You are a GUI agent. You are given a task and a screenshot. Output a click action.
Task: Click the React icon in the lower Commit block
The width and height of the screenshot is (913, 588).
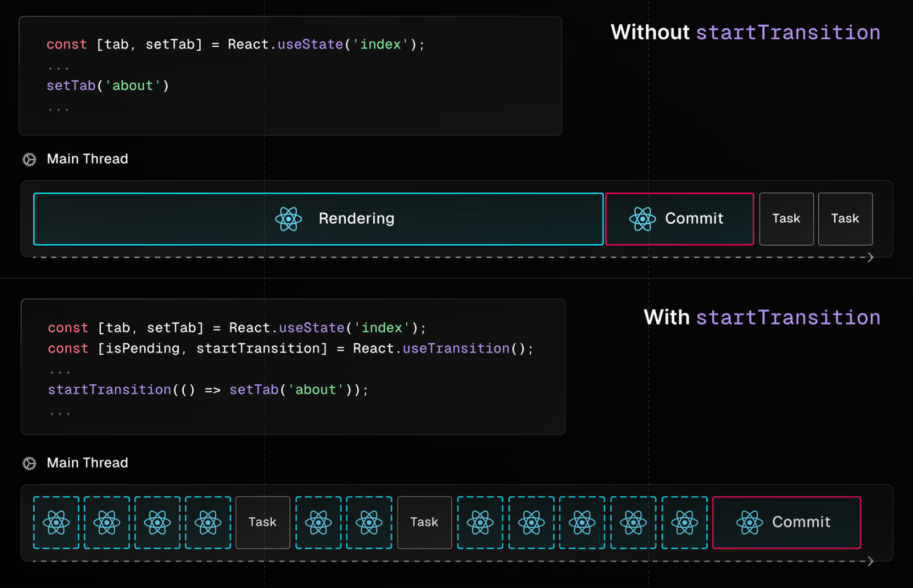point(750,522)
